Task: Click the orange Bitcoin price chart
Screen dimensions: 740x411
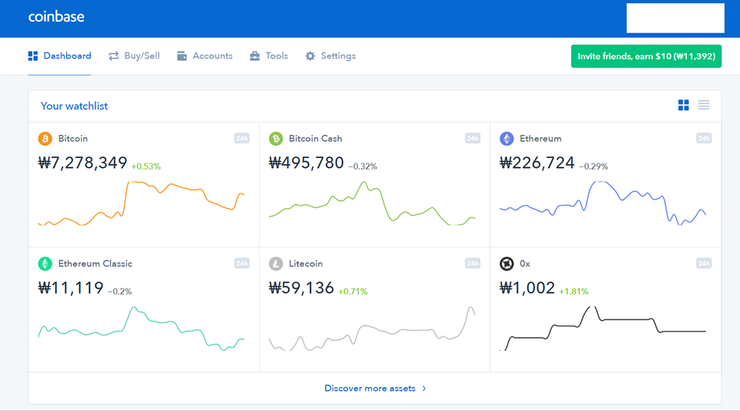Action: 141,203
